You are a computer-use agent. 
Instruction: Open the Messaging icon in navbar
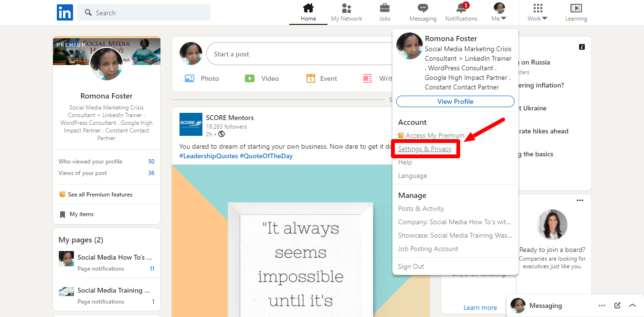[x=423, y=8]
